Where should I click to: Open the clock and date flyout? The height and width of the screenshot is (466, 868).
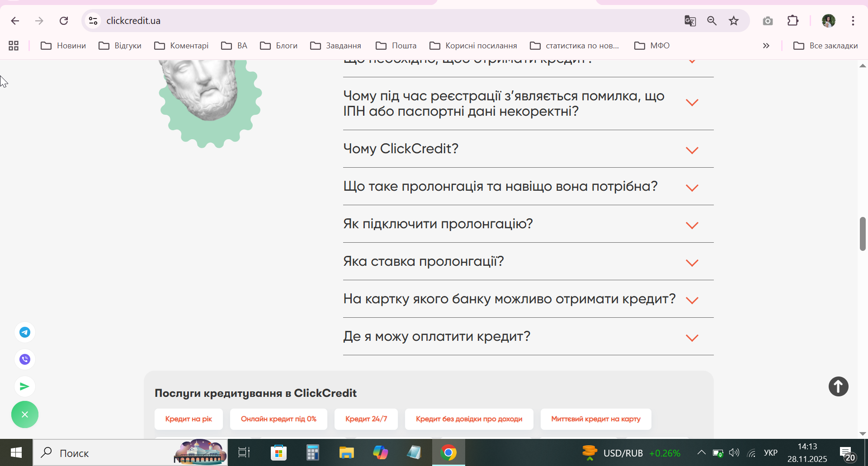pos(807,452)
